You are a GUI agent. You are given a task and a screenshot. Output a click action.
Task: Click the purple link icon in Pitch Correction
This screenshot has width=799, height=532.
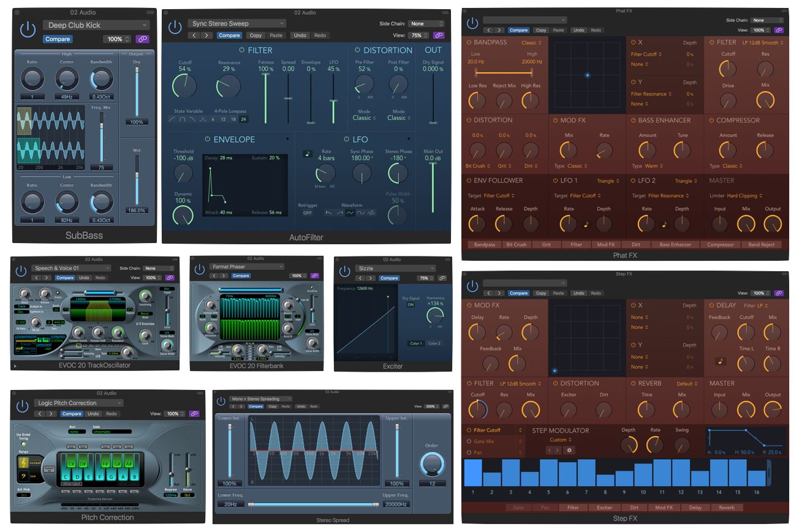point(194,414)
